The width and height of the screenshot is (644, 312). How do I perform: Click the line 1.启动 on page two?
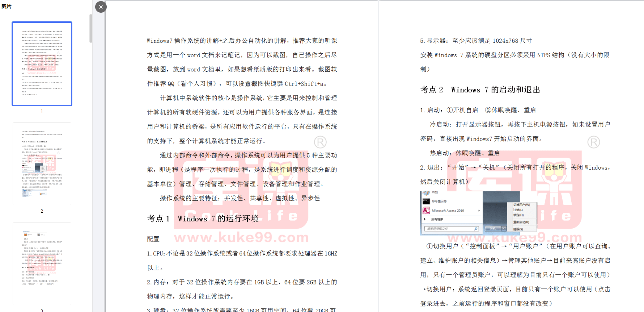(x=478, y=110)
